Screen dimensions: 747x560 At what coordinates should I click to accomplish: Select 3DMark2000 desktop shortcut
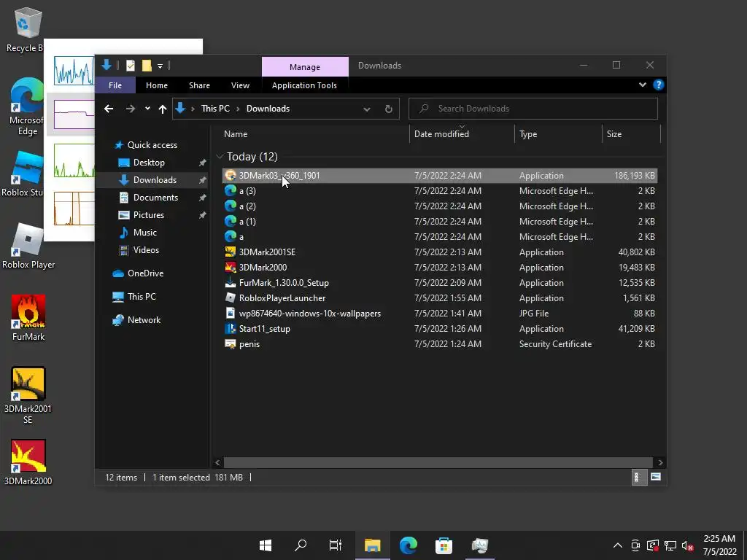[28, 462]
